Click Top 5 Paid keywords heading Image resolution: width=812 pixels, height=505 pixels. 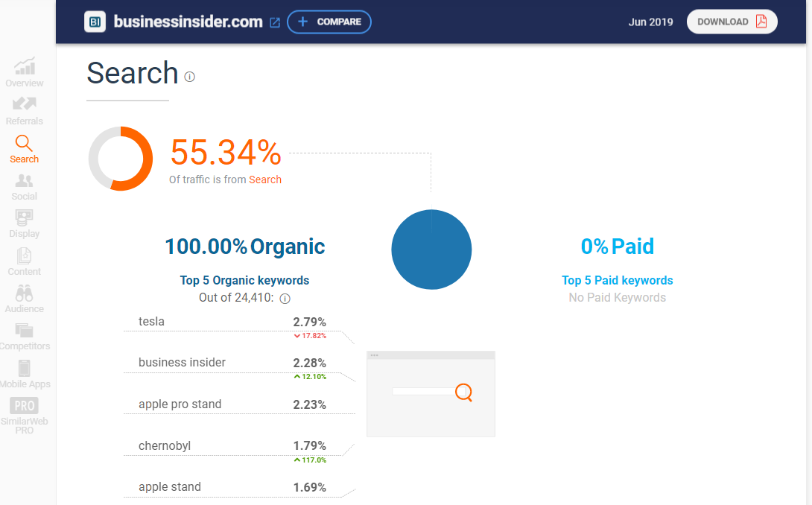[618, 280]
